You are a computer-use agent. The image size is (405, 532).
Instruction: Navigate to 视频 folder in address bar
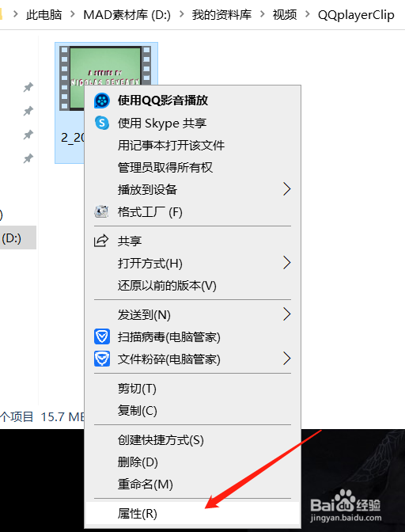[285, 14]
